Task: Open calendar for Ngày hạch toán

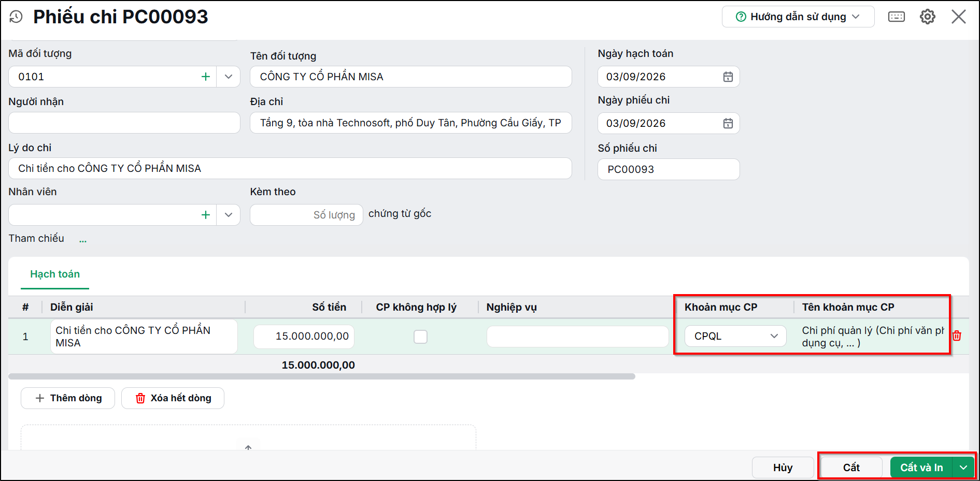Action: pos(728,77)
